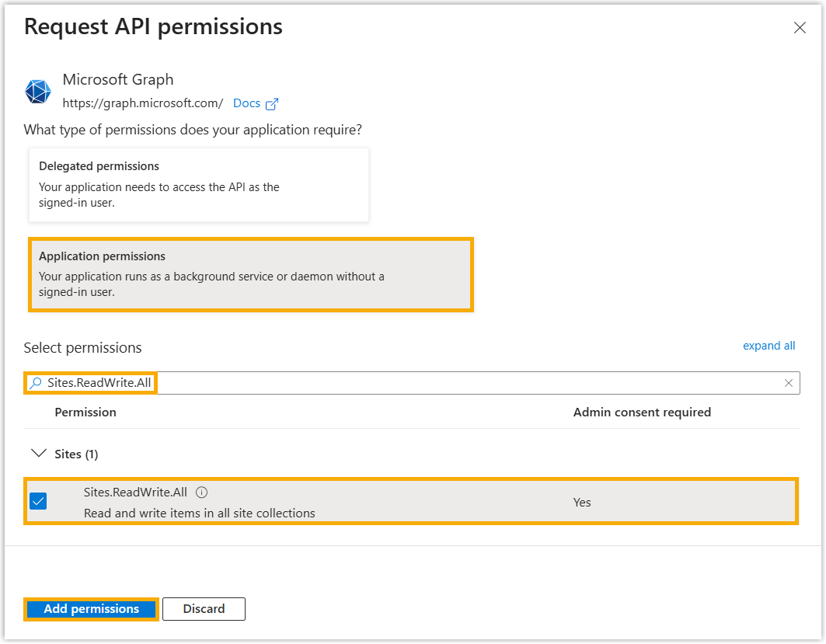826x644 pixels.
Task: Click the Add permissions button
Action: (92, 609)
